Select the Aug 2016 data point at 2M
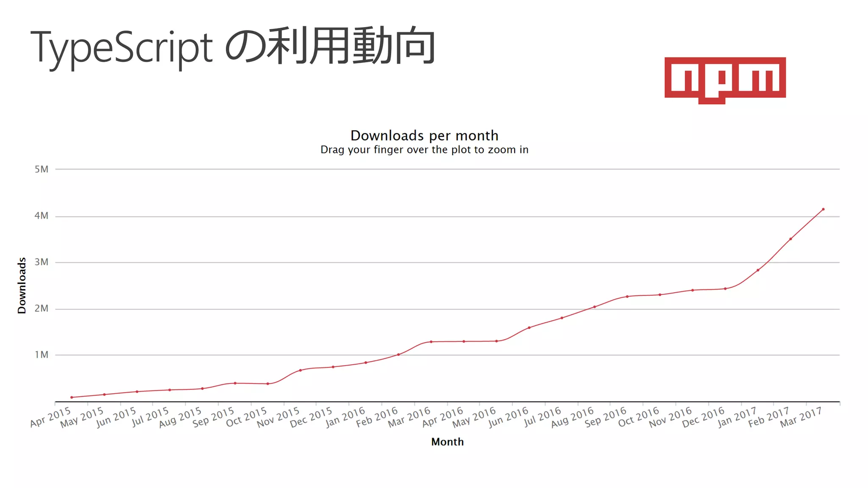 tap(594, 307)
